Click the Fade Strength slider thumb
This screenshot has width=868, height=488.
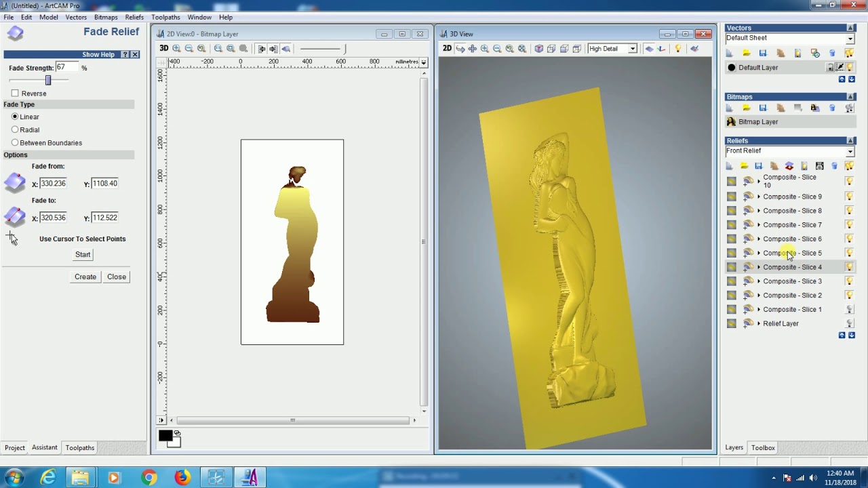(x=47, y=80)
